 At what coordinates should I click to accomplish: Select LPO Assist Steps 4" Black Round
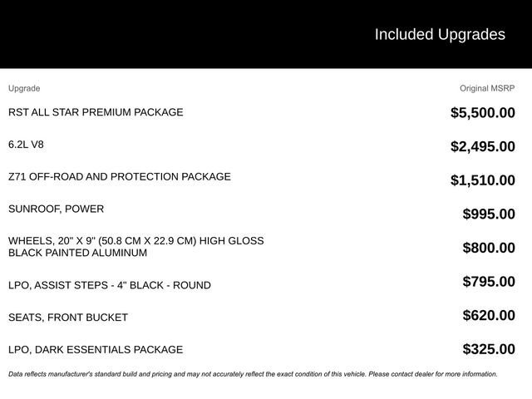coord(109,285)
